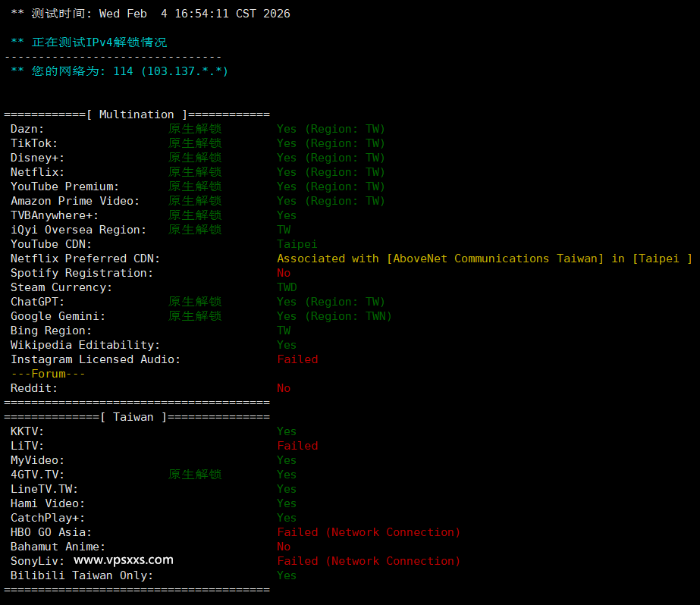The height and width of the screenshot is (605, 700).
Task: Click the Spotify Registration No result
Action: coord(284,273)
